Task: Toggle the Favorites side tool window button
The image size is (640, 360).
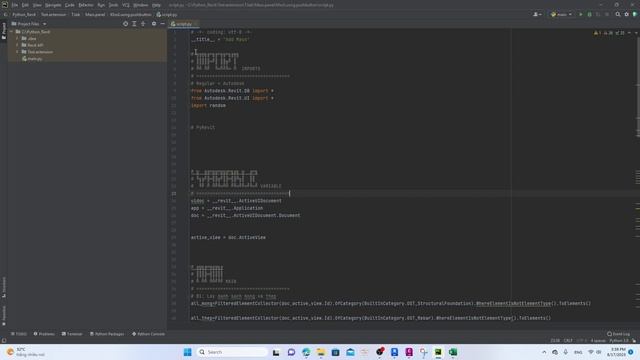Action: point(4,316)
